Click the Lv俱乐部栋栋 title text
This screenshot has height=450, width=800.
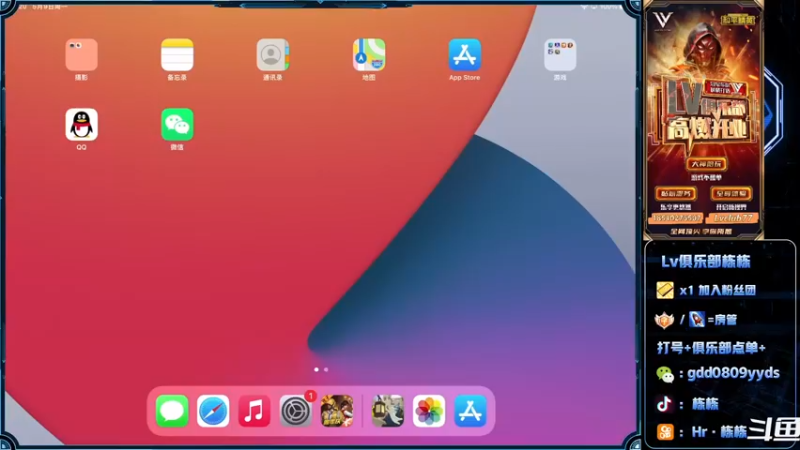706,262
